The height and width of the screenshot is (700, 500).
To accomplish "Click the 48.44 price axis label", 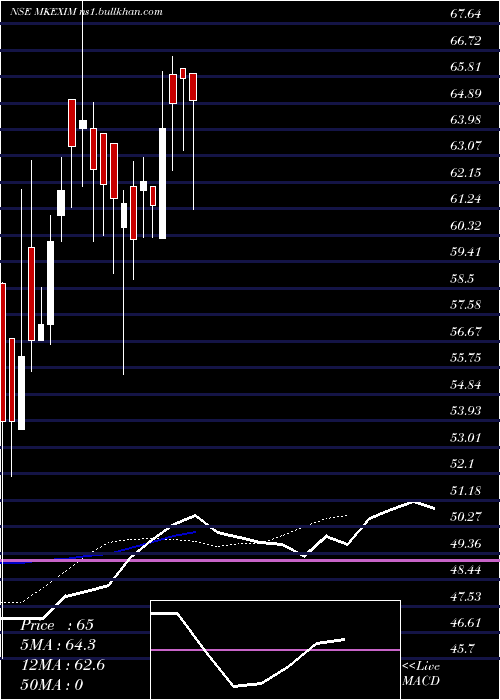I will [466, 570].
